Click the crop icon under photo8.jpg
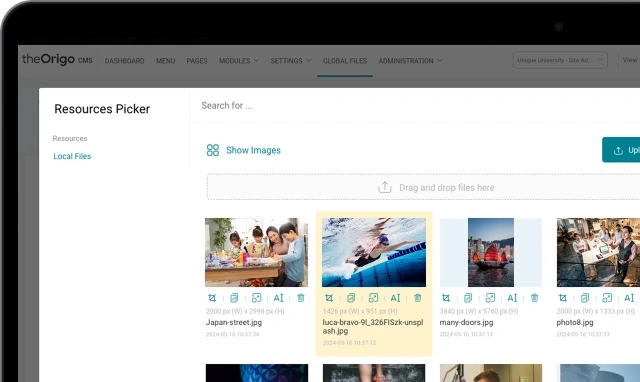The width and height of the screenshot is (640, 382). click(x=563, y=298)
